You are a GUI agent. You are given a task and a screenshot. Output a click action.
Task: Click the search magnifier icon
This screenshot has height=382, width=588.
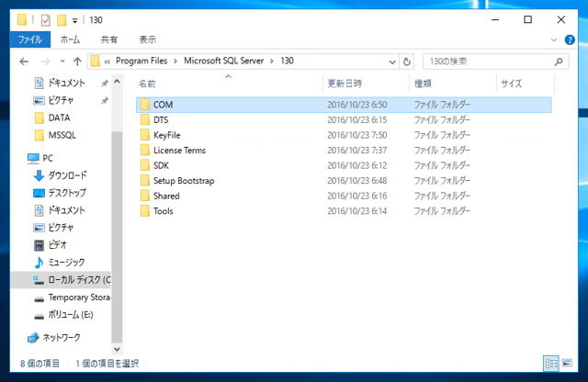[559, 62]
